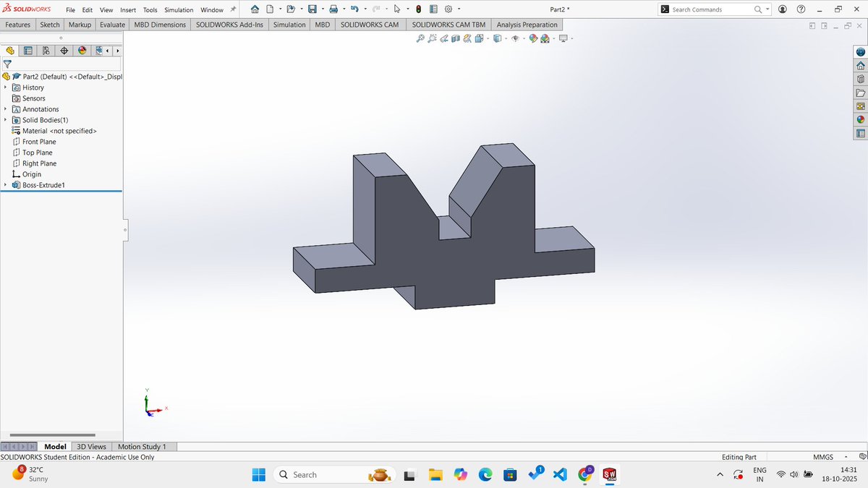Open the Options gear dropdown arrow
This screenshot has width=868, height=488.
(458, 9)
